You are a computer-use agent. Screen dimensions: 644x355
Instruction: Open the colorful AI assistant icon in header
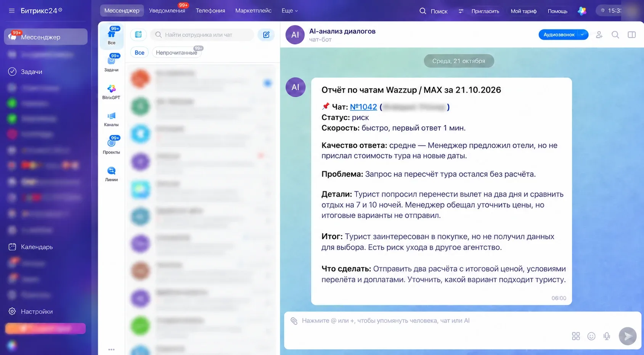pos(582,11)
